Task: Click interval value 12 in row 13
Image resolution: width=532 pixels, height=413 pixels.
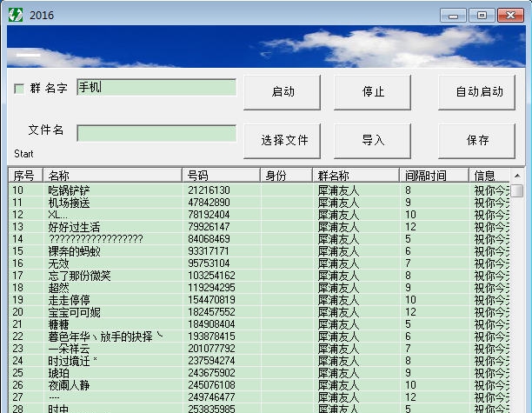Action: [410, 227]
